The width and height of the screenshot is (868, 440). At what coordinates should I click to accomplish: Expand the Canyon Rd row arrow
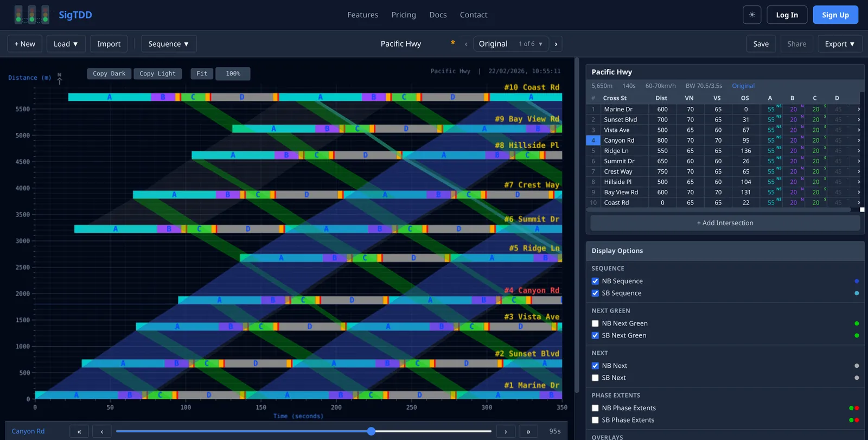[859, 140]
